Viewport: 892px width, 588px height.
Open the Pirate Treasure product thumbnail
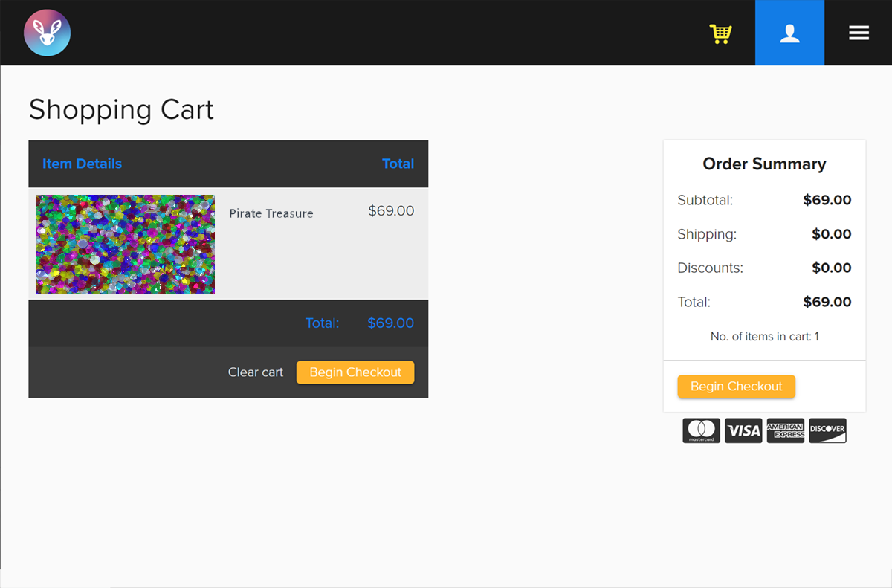coord(126,245)
